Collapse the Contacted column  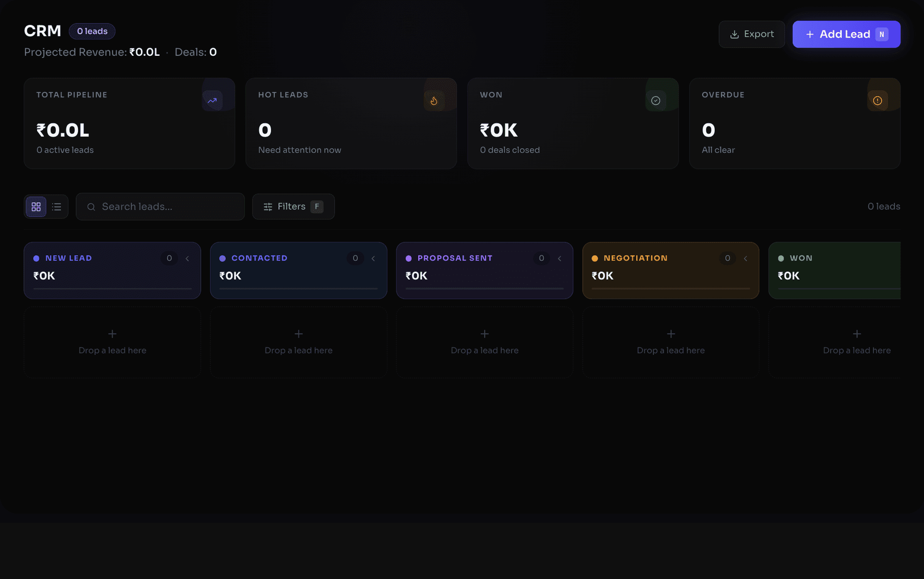tap(373, 259)
